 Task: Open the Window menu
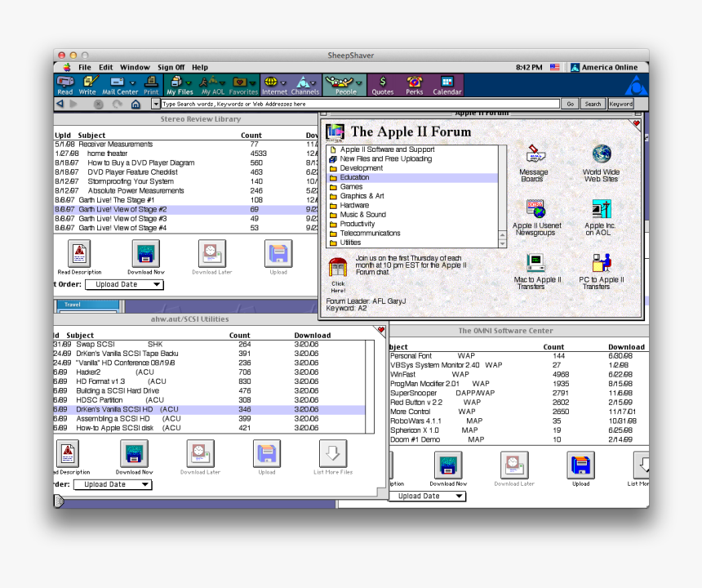(x=135, y=67)
